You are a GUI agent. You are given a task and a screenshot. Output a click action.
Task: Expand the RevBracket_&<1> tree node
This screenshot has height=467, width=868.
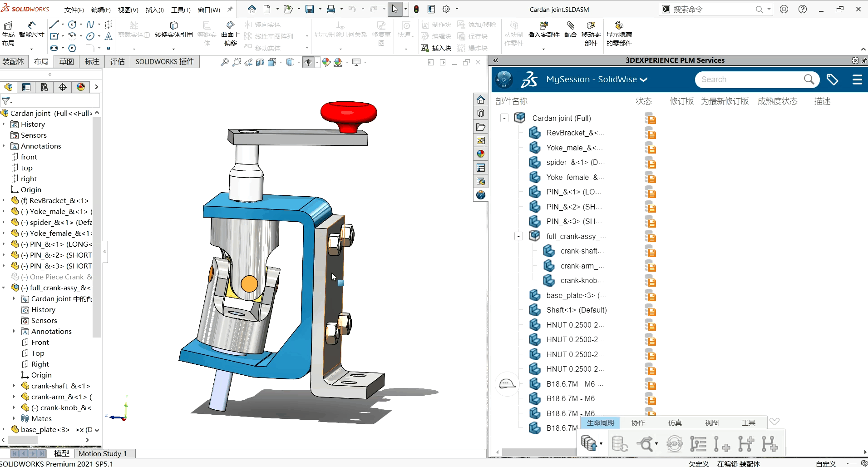click(4, 200)
